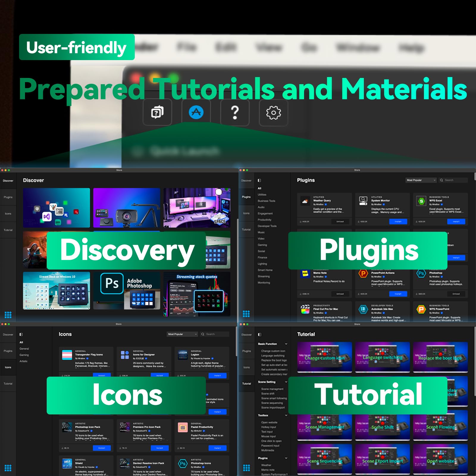This screenshot has height=476, width=476.
Task: Unload the Memo Note plugin
Action: (x=340, y=294)
